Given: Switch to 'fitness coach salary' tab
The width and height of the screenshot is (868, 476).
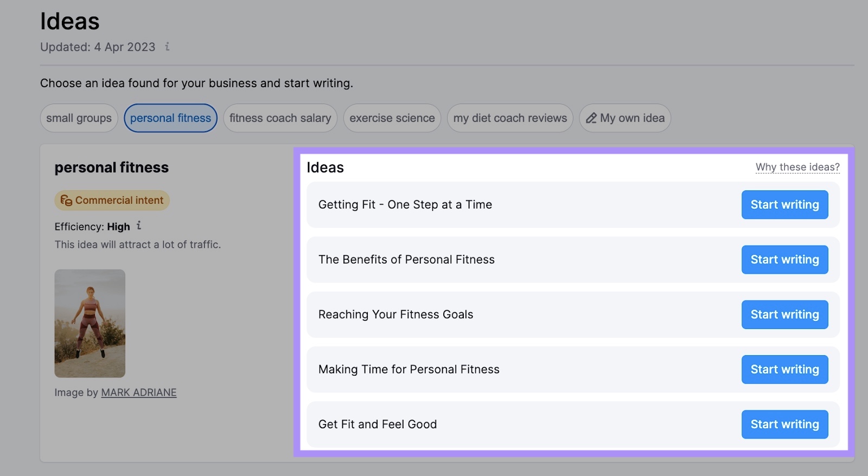Looking at the screenshot, I should [x=280, y=118].
